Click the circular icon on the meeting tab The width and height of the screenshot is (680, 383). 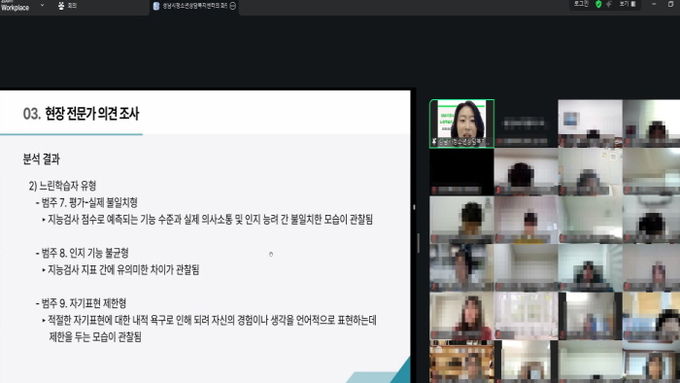coord(233,6)
